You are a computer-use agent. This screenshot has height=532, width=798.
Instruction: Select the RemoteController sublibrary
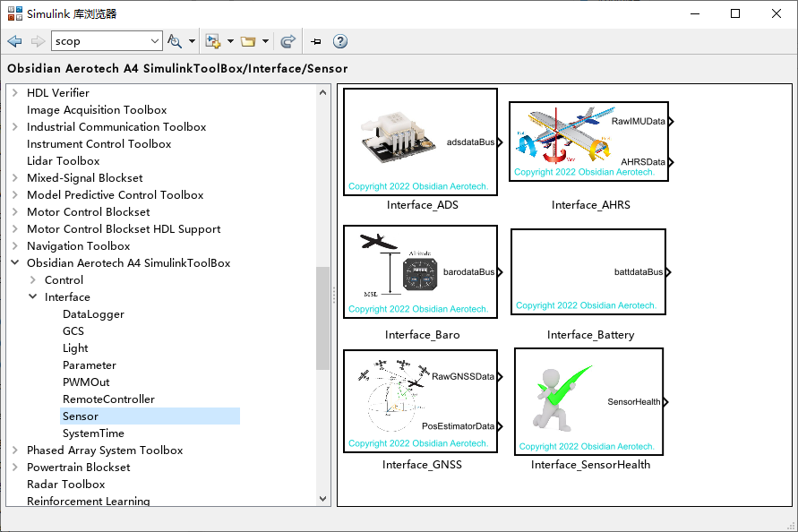click(x=108, y=399)
